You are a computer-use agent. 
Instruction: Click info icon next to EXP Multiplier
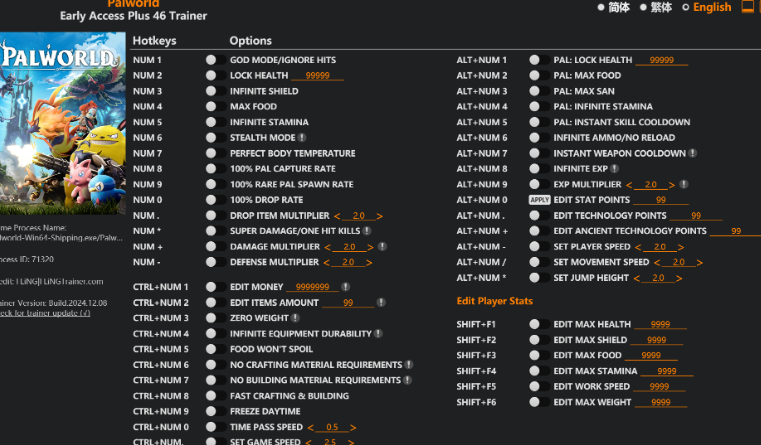click(683, 184)
